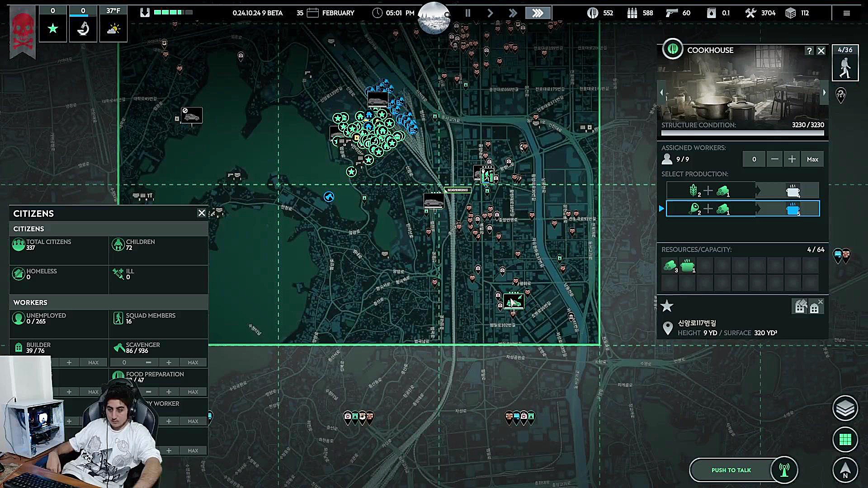Toggle the green grid overlay button

[845, 439]
